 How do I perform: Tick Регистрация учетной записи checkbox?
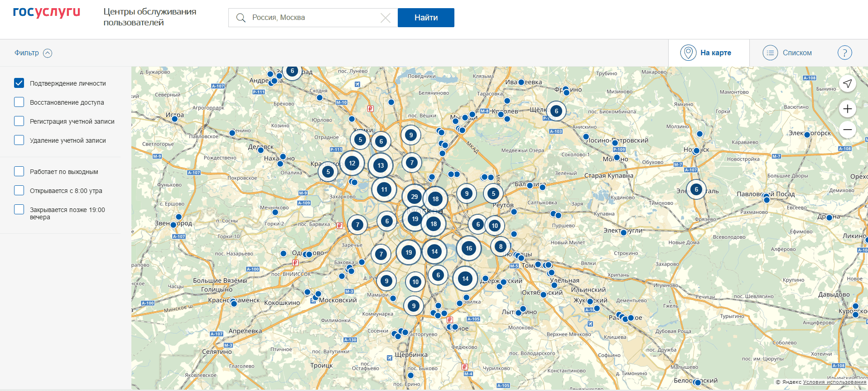point(19,121)
